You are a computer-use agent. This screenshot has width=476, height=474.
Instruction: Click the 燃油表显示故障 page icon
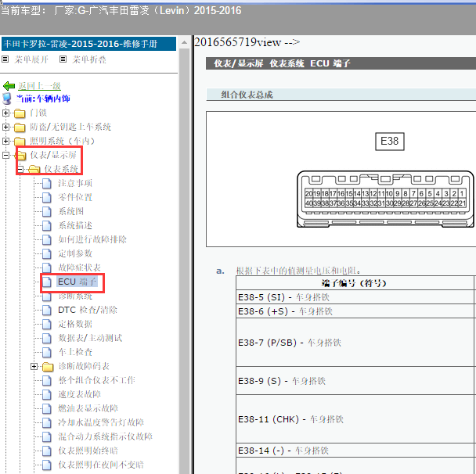pyautogui.click(x=46, y=408)
